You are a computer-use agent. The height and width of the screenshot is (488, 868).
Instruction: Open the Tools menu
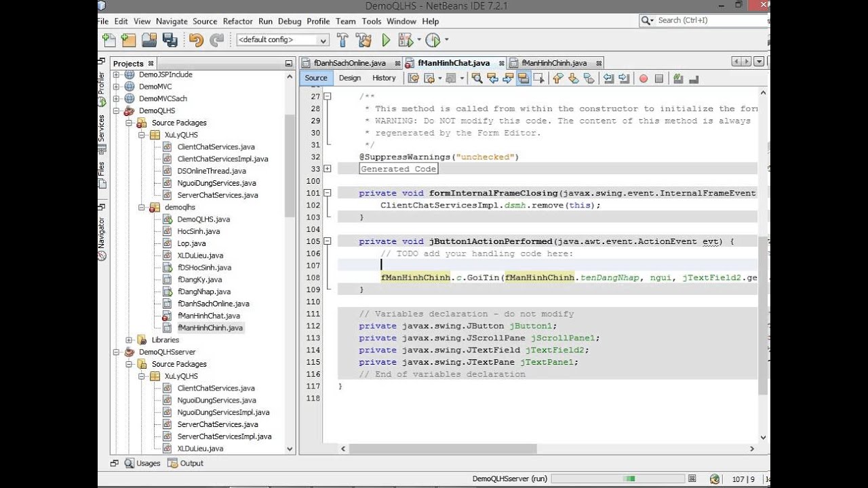pos(372,21)
